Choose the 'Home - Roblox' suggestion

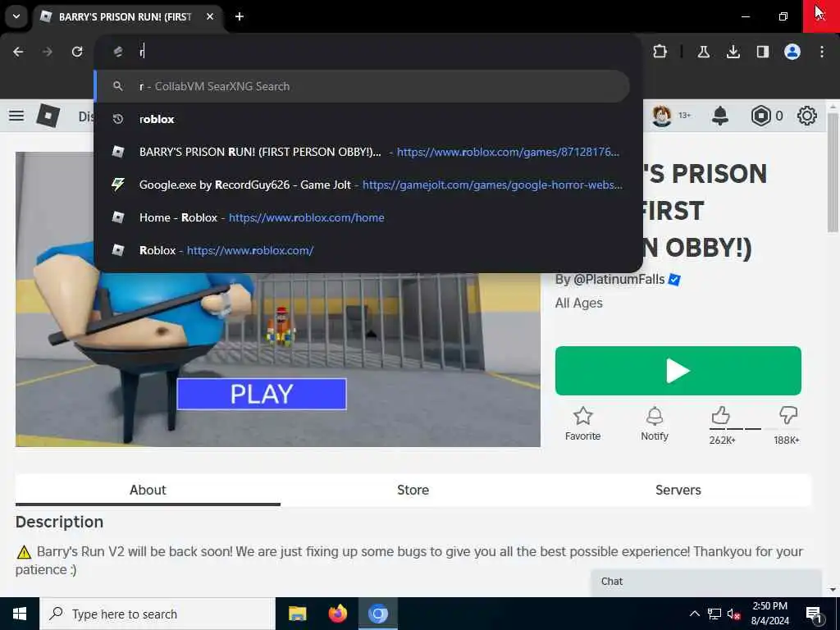coord(362,217)
